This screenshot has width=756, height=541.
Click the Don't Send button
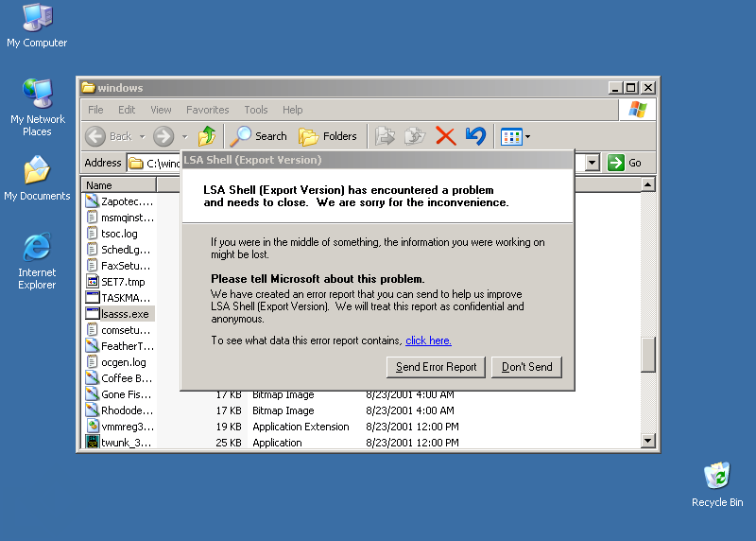(526, 367)
